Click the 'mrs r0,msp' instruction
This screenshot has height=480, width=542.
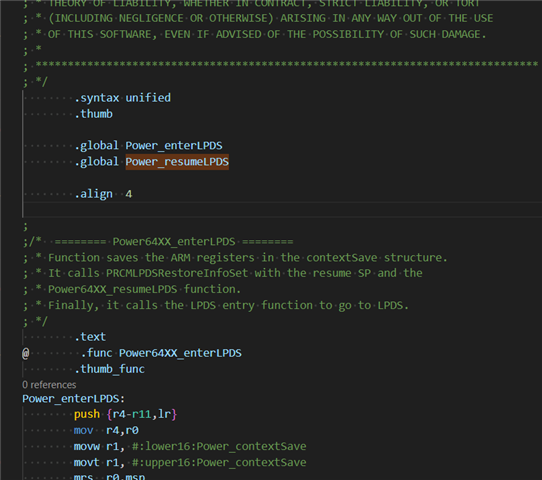(109, 476)
